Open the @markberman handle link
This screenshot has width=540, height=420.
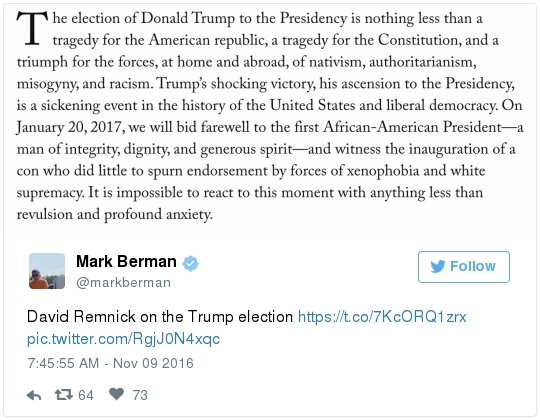[123, 283]
